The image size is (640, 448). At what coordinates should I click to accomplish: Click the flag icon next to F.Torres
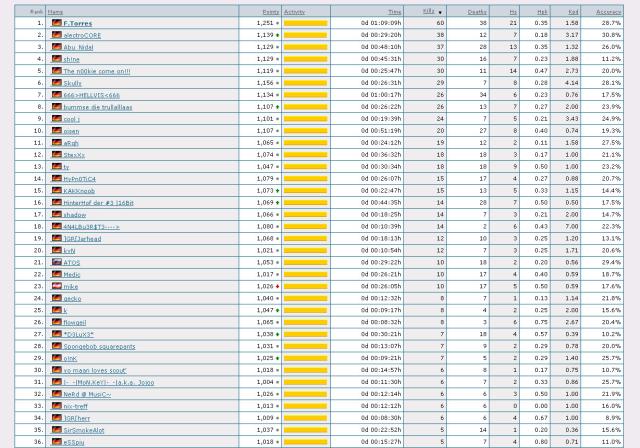tap(57, 22)
